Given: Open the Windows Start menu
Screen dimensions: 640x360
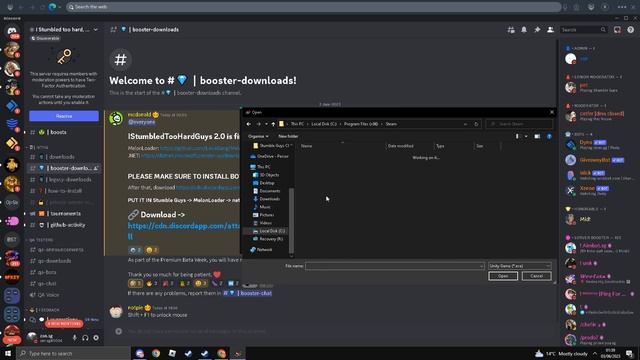Looking at the screenshot, I should point(8,353).
